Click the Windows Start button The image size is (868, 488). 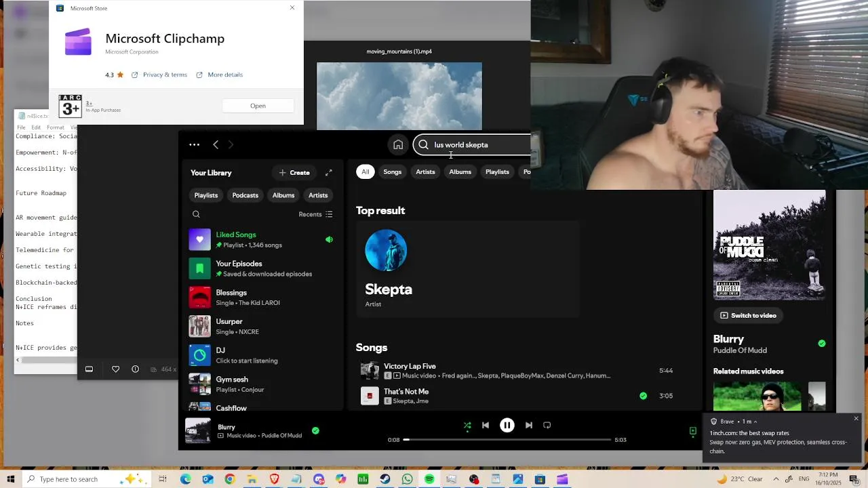pos(10,479)
